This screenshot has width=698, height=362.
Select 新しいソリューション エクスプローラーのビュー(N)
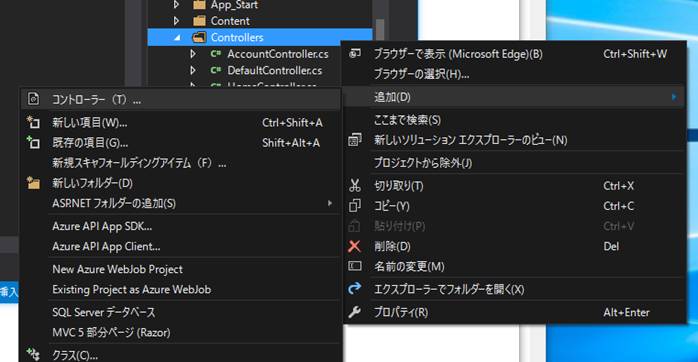[x=514, y=140]
